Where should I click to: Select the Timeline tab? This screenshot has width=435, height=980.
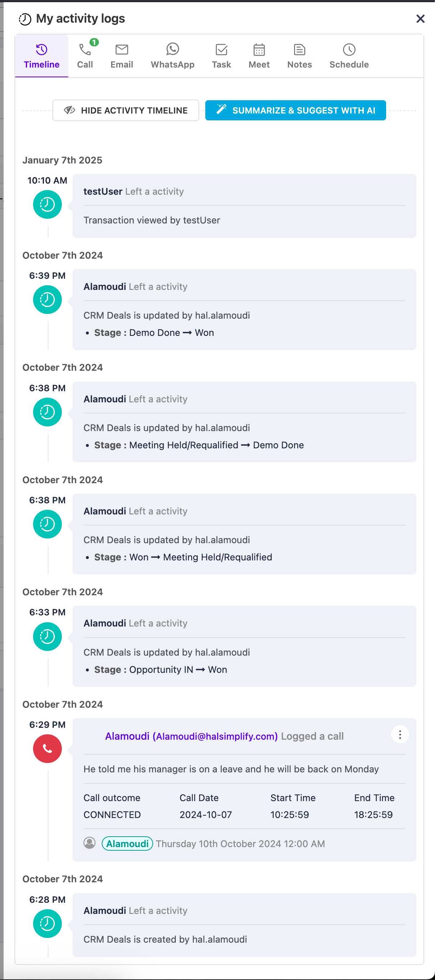41,56
